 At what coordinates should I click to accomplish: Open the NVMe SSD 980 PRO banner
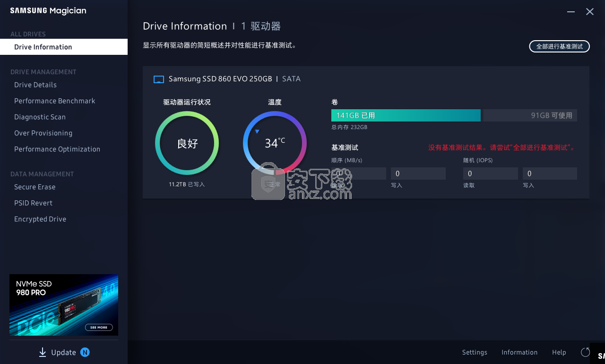pos(64,305)
